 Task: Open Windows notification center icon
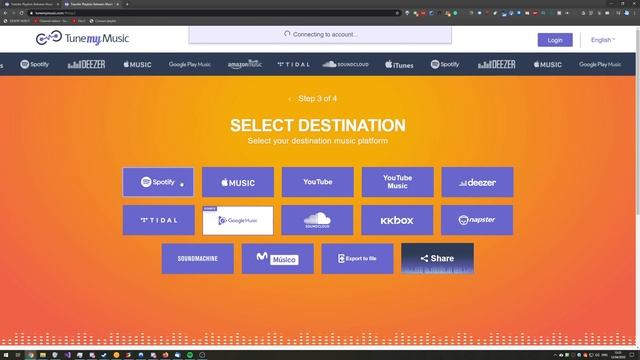[632, 355]
